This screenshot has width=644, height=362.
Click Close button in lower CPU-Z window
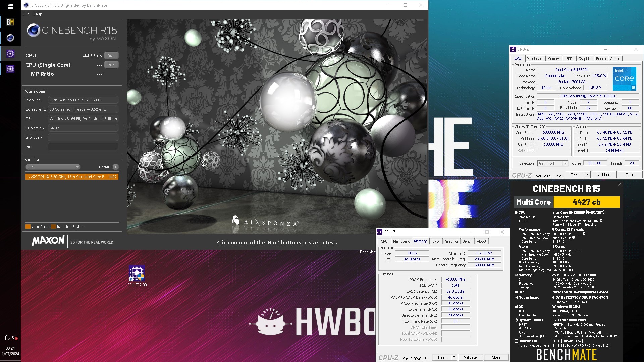tap(496, 357)
